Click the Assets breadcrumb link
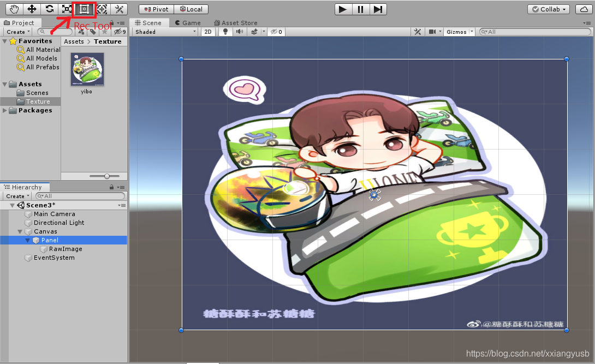 click(74, 41)
